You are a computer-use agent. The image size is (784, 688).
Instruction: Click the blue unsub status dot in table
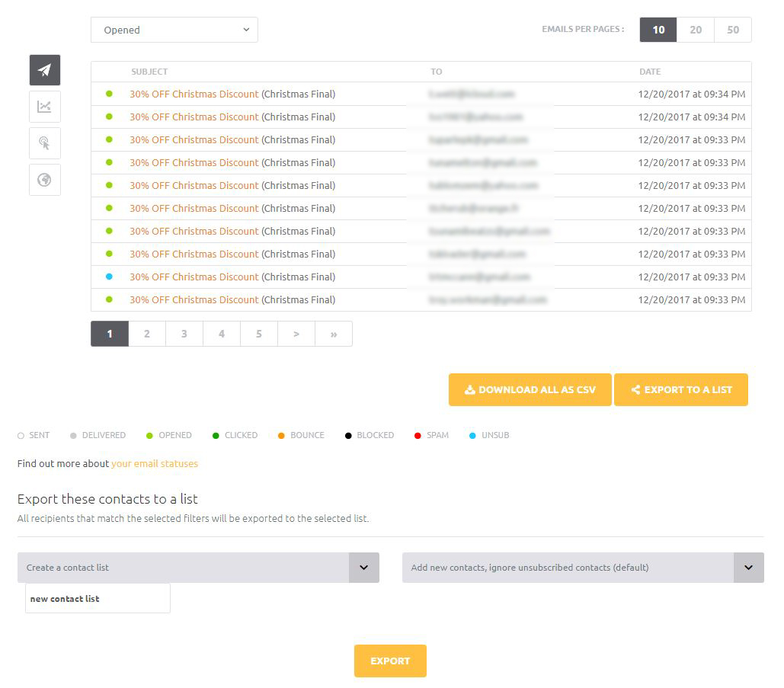point(109,277)
